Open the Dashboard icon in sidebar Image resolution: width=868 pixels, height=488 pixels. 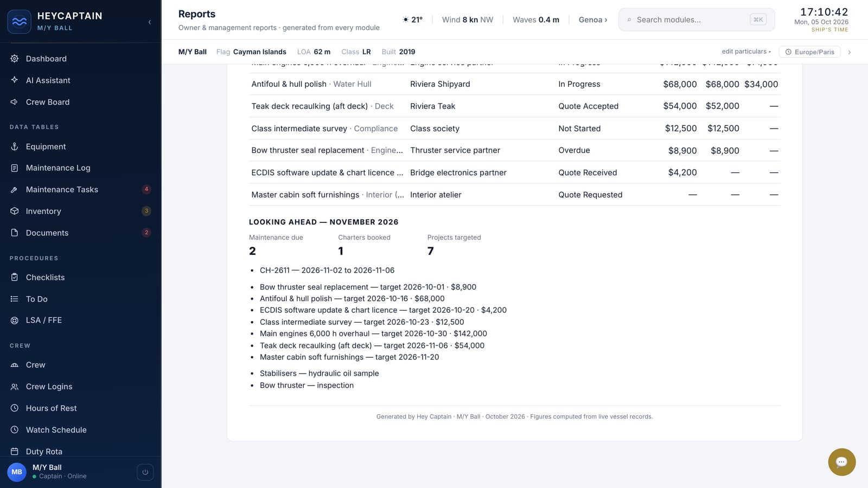(x=15, y=59)
